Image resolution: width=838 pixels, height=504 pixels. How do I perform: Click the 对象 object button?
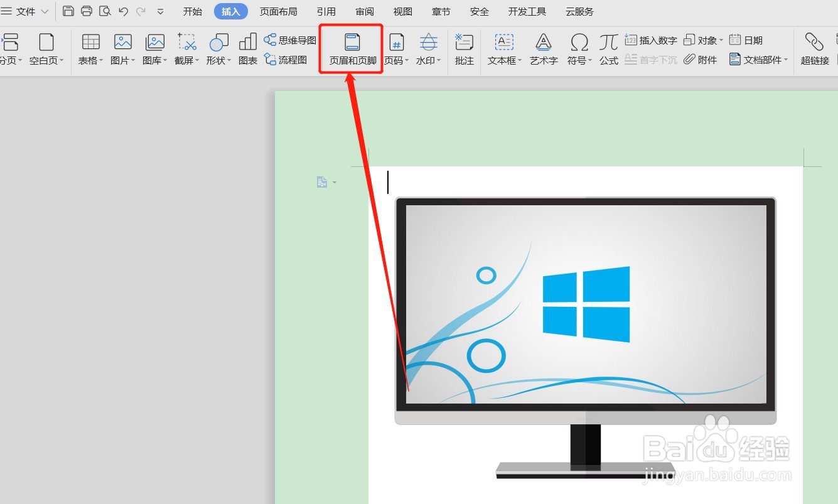point(703,41)
